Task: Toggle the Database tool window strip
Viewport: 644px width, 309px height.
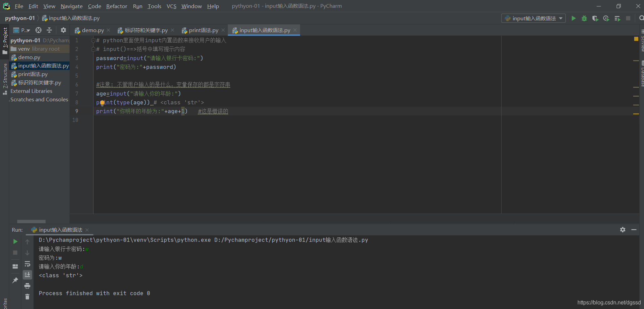Action: [x=642, y=74]
